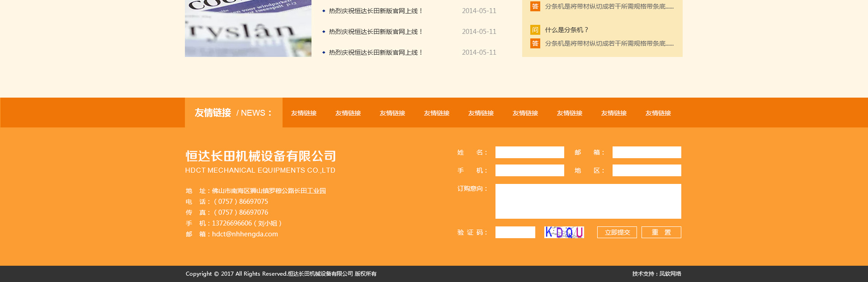
Task: Open the question link 什么是分条机？
Action: (566, 30)
